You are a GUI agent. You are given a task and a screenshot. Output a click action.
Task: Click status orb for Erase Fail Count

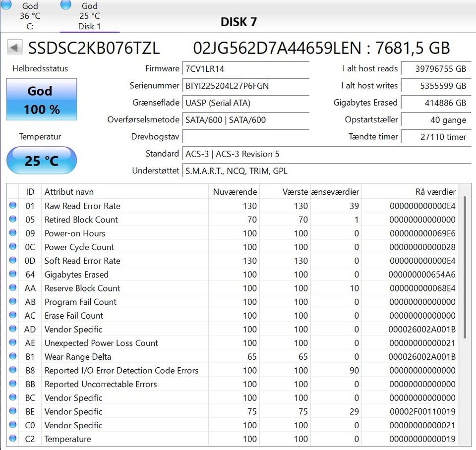(13, 315)
